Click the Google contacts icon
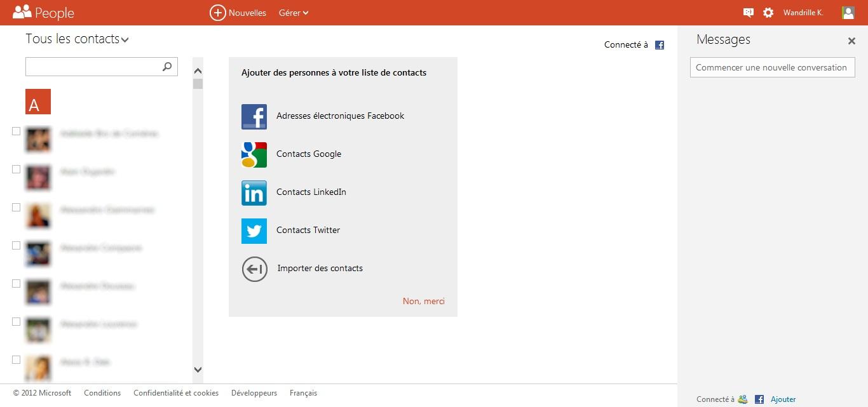The height and width of the screenshot is (407, 868). [x=254, y=155]
